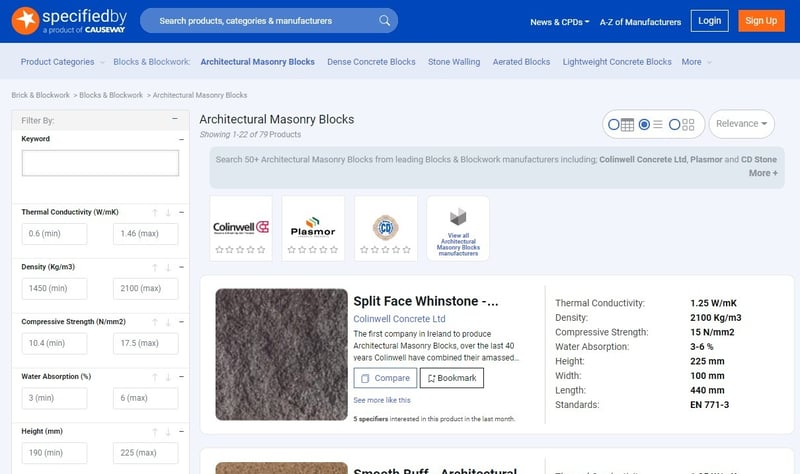Open the Stone Walling tab

click(x=454, y=62)
